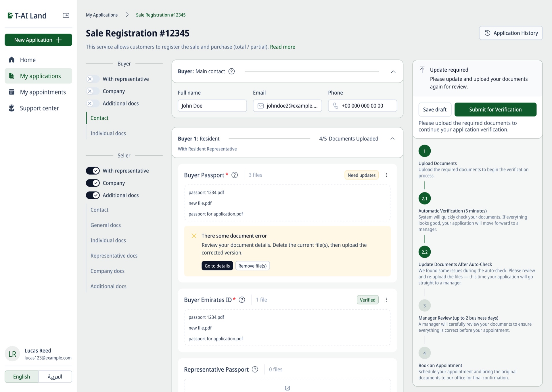Image resolution: width=552 pixels, height=392 pixels.
Task: Click the image upload icon under Representative Passport
Action: coord(287,388)
